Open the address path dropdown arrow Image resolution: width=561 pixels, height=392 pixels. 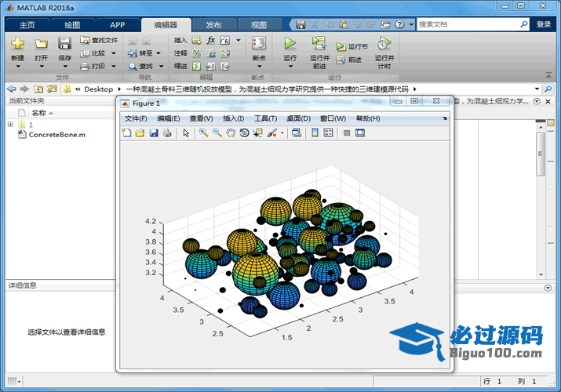point(537,89)
